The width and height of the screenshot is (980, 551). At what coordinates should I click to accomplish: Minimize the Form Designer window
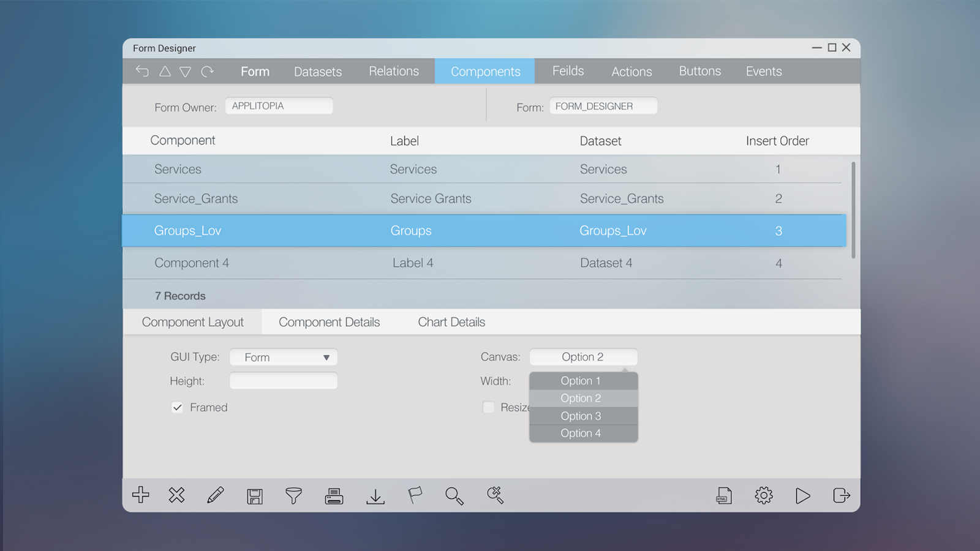pos(816,47)
